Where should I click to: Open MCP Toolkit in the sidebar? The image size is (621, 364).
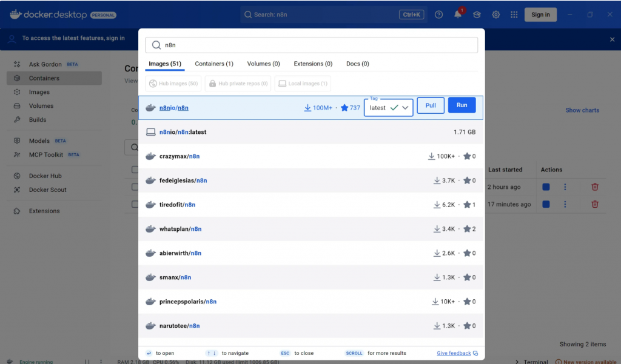[54, 154]
